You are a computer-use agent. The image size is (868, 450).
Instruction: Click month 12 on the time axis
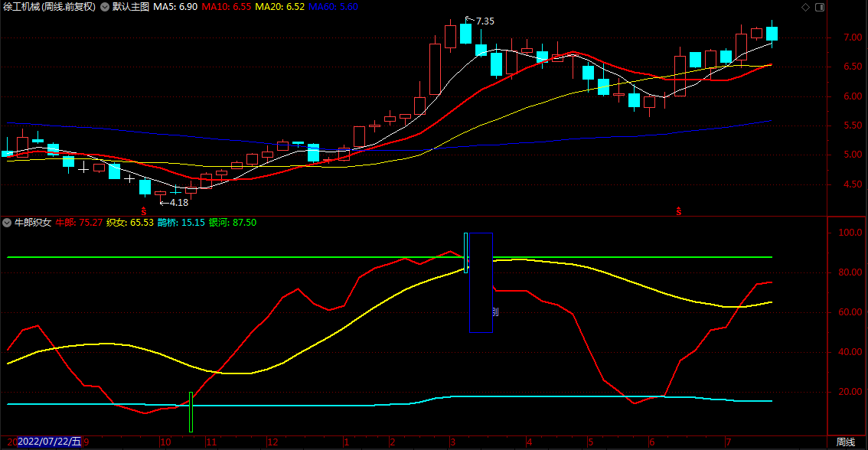(272, 442)
